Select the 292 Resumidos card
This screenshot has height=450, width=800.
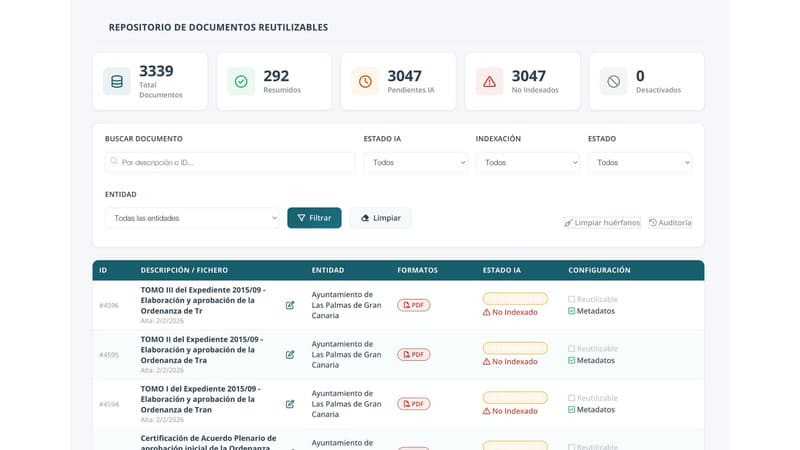[x=274, y=82]
